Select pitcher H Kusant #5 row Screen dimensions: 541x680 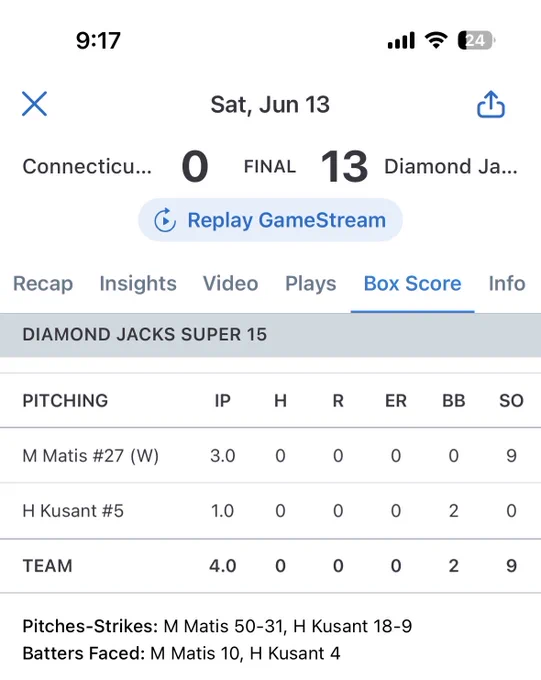pos(270,510)
